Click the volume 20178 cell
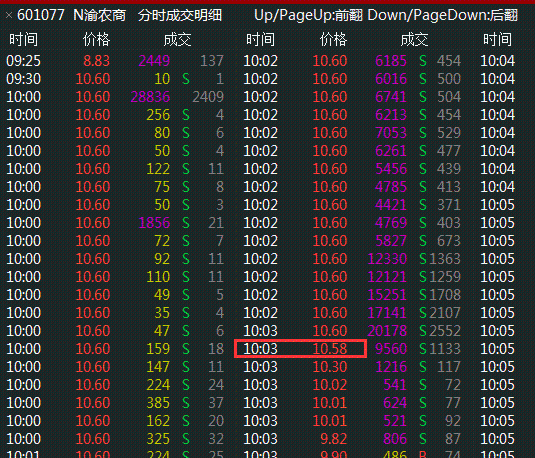 click(387, 331)
